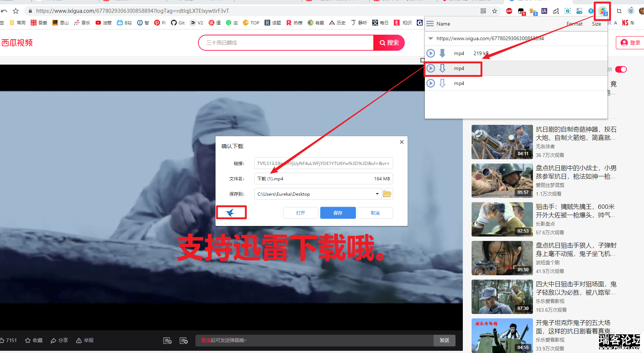Play preview of the 219 kB mp4
The image size is (644, 353).
pos(431,53)
